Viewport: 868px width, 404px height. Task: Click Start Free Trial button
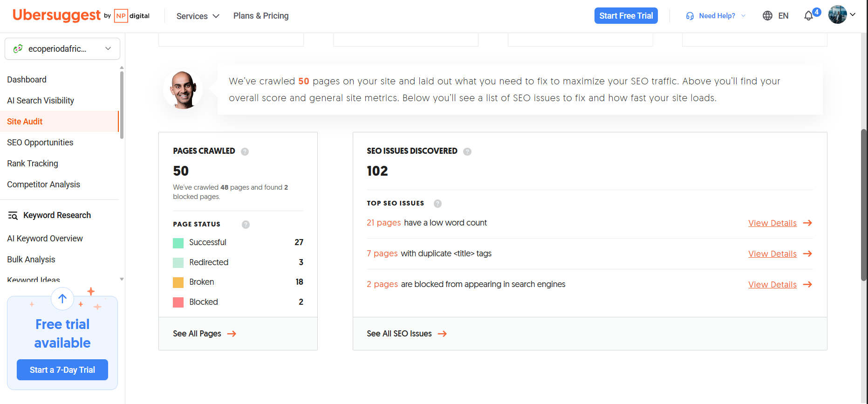click(x=626, y=16)
